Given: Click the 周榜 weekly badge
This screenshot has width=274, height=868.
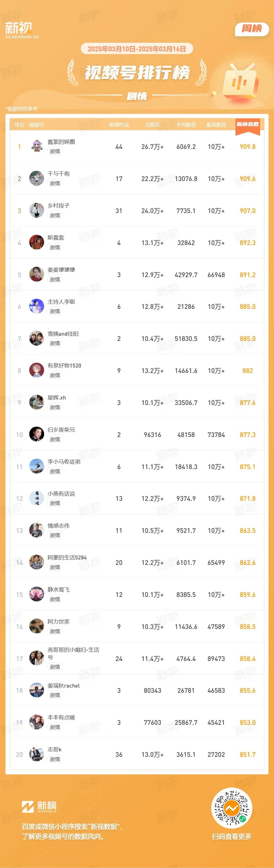Looking at the screenshot, I should [252, 29].
